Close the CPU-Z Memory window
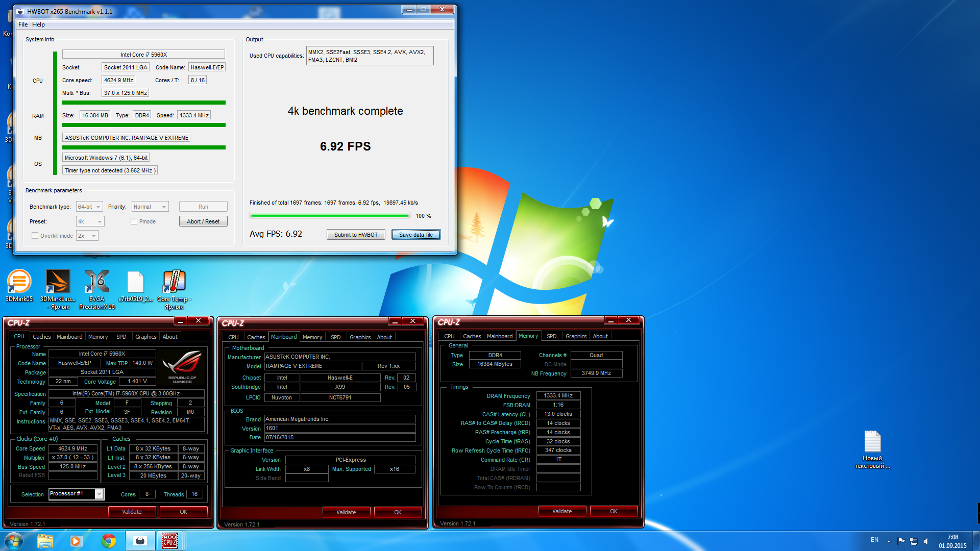This screenshot has width=980, height=551. point(629,320)
